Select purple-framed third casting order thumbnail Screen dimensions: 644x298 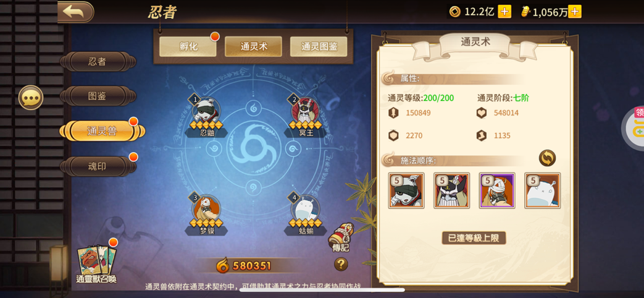click(497, 190)
